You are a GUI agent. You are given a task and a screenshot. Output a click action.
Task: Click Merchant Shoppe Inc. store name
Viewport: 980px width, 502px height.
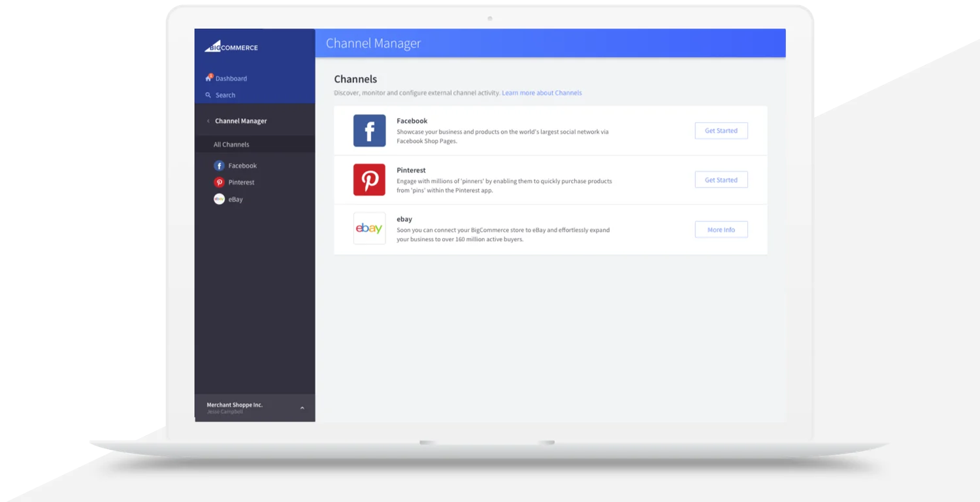(235, 405)
